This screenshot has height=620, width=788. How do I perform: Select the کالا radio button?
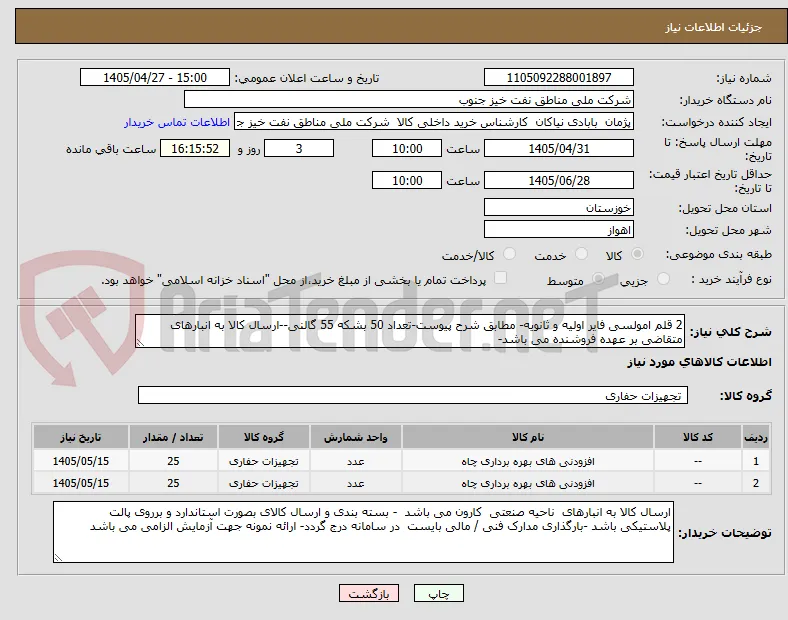click(637, 254)
